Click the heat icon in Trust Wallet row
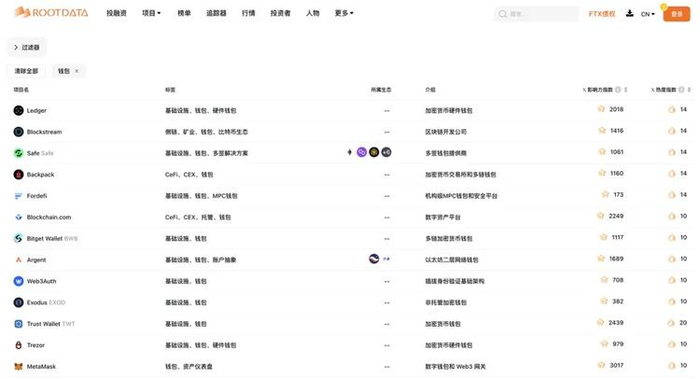This screenshot has height=379, width=700. click(671, 323)
